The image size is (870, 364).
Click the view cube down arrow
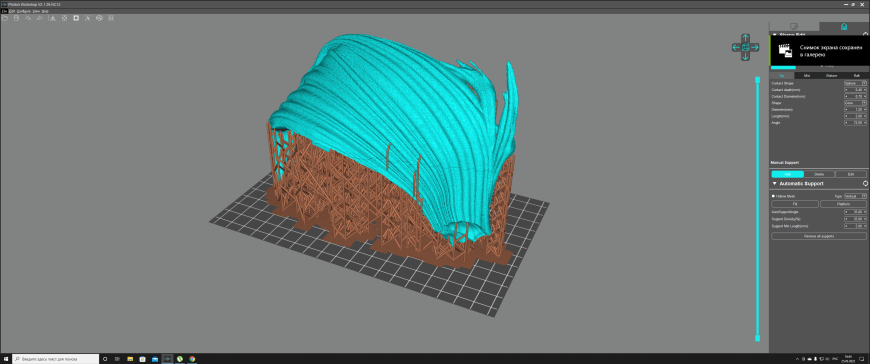pyautogui.click(x=746, y=57)
